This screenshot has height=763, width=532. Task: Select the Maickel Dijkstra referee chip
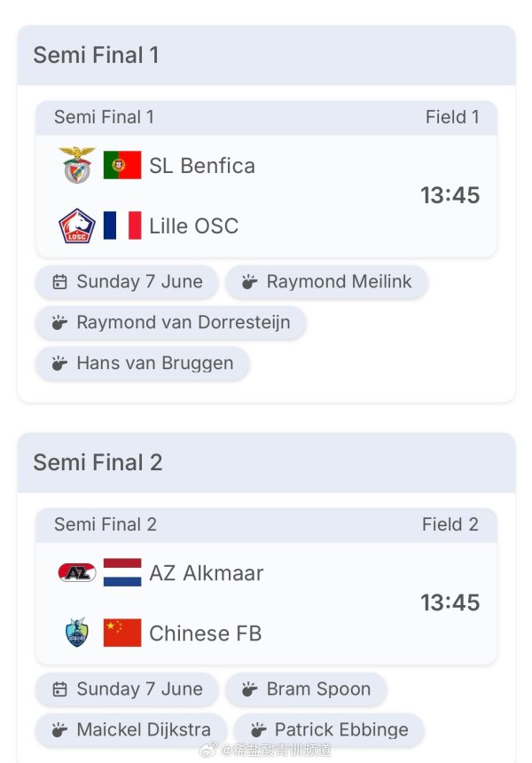point(131,730)
